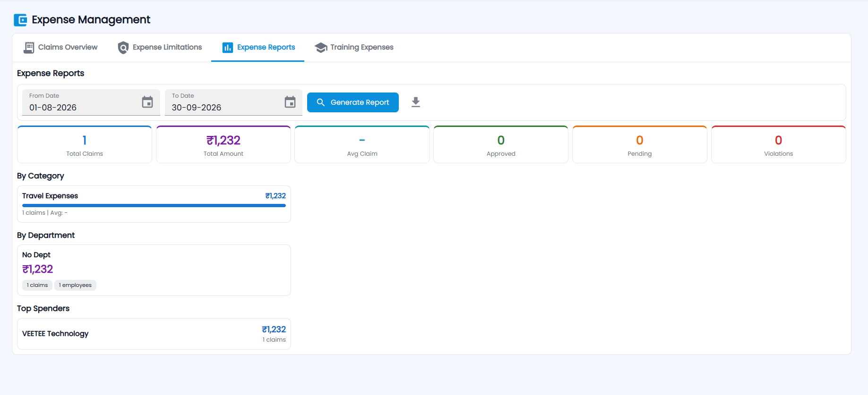Click the From Date input field
Viewport: 868px width, 395px height.
coord(91,102)
